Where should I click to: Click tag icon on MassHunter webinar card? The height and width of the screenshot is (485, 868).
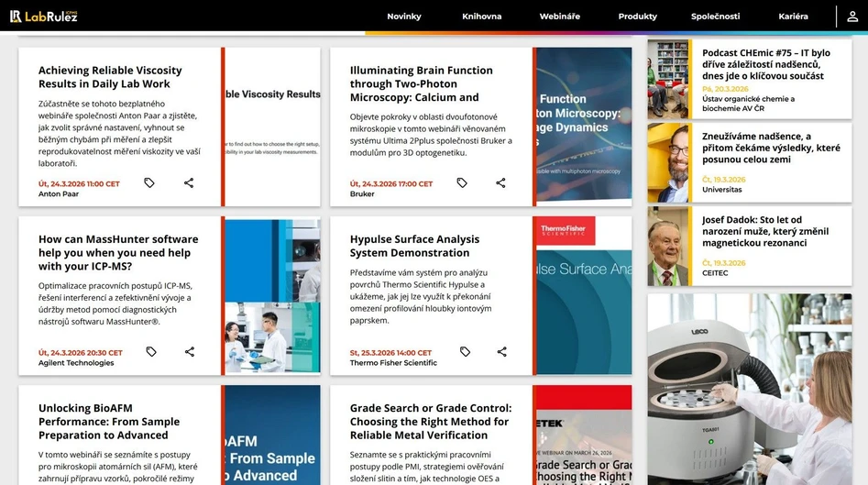pyautogui.click(x=151, y=352)
